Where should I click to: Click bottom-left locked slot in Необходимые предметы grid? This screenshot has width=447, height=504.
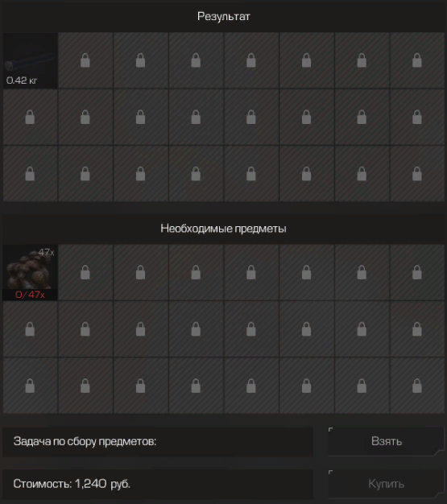click(x=31, y=386)
